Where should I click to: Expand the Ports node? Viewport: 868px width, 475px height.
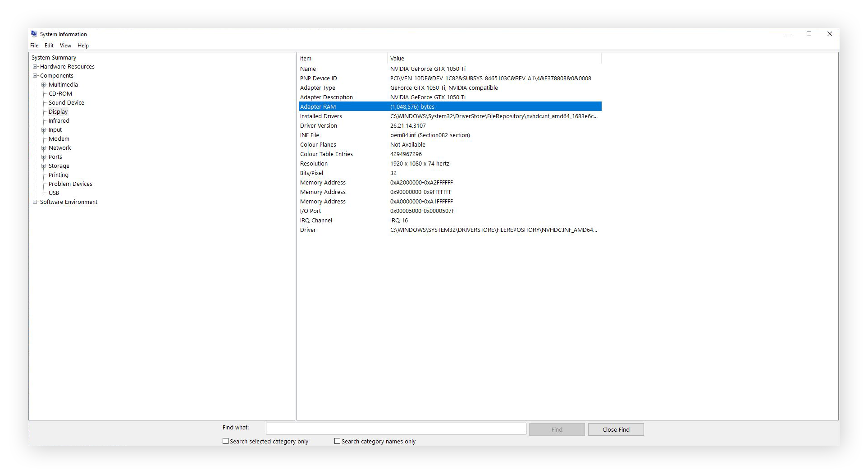[44, 157]
